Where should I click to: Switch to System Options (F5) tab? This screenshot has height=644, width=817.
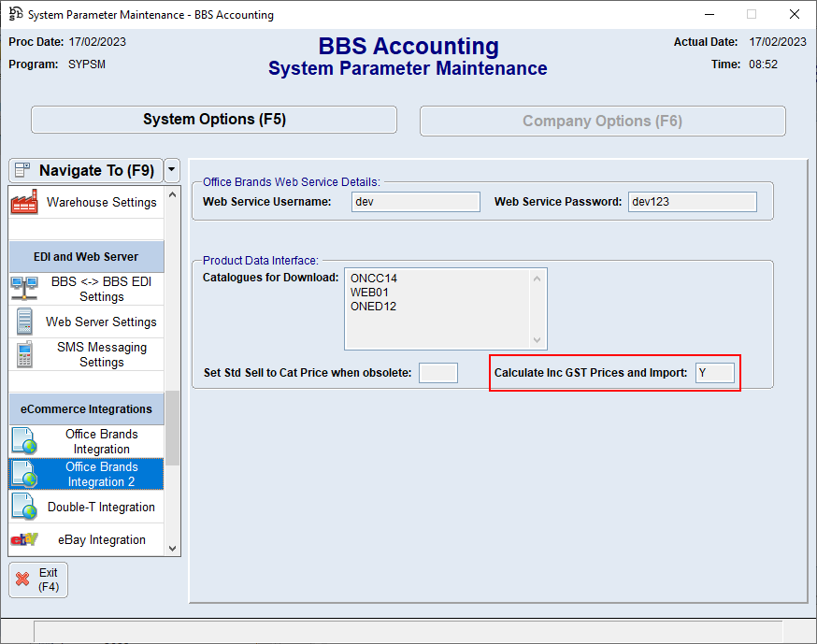(x=214, y=120)
